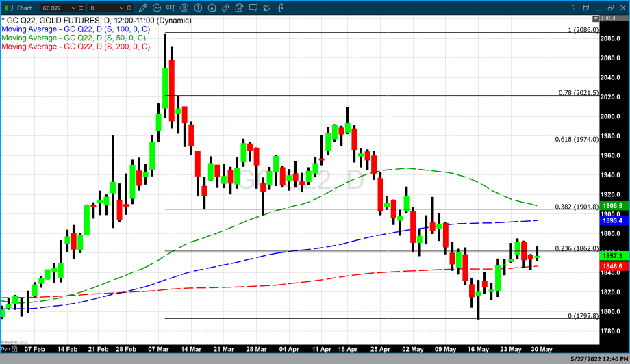Viewport: 630px width, 364px height.
Task: Click the circled T icon
Action: pyautogui.click(x=199, y=8)
